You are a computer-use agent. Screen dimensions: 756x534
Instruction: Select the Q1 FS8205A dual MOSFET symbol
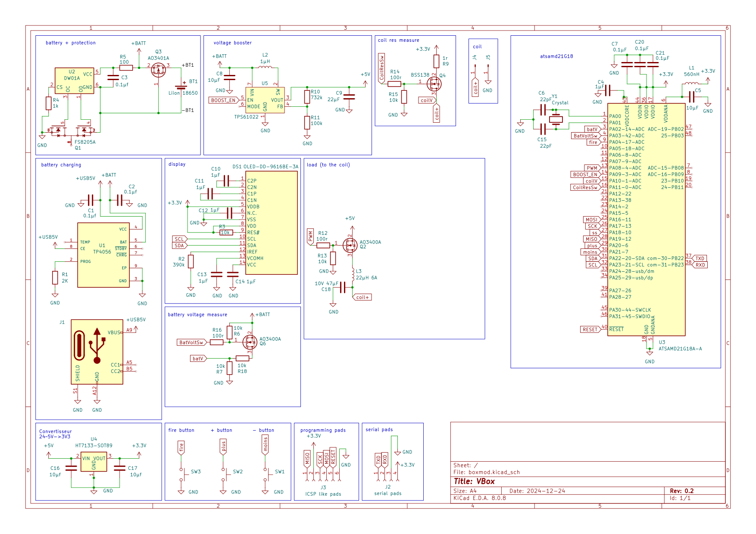coord(71,130)
